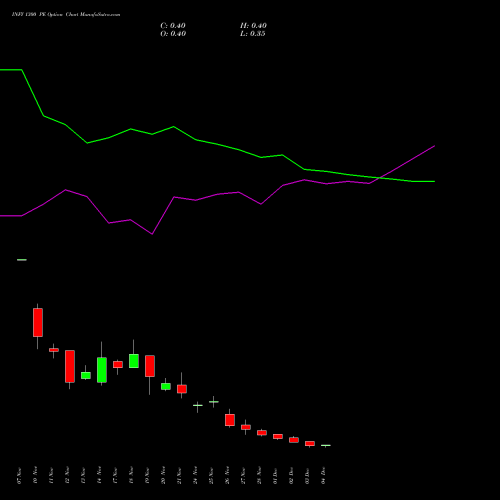Click the tall red candle for 10 Nov
Screen dimensions: 500x500
click(x=38, y=322)
